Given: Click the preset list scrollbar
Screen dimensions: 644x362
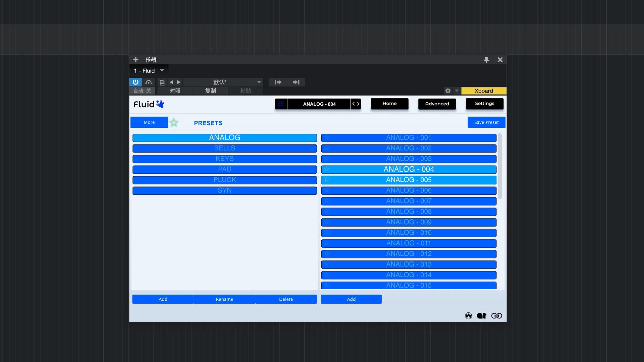Looking at the screenshot, I should [500, 166].
